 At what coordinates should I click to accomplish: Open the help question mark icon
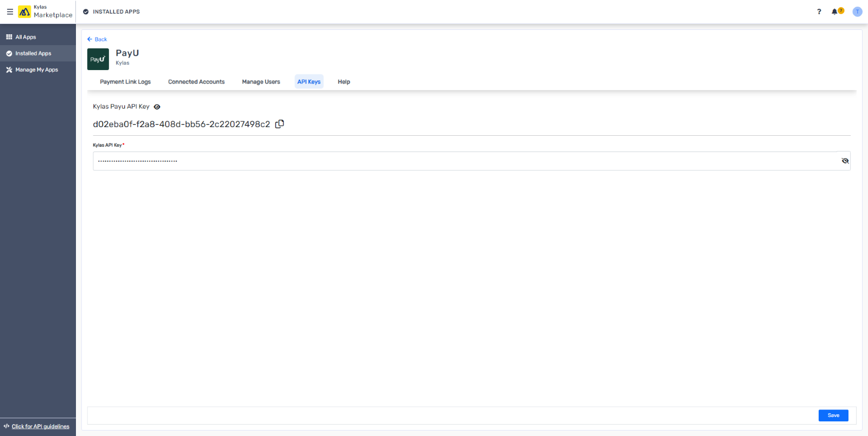point(819,11)
